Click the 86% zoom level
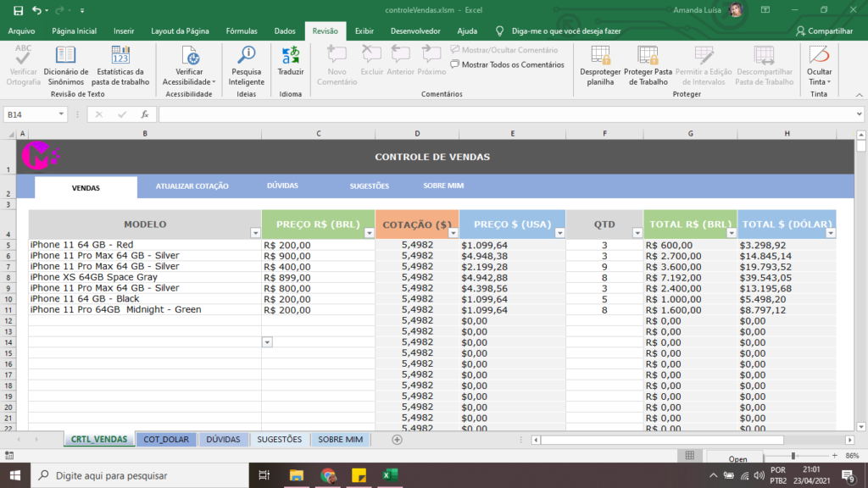 click(x=853, y=455)
